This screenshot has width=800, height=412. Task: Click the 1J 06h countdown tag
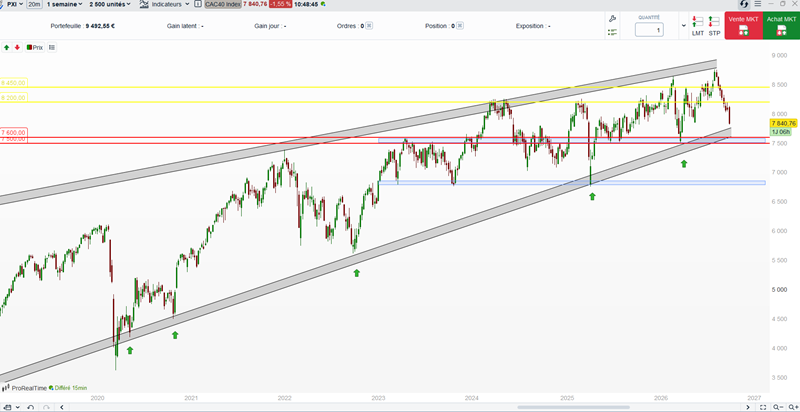(x=779, y=132)
